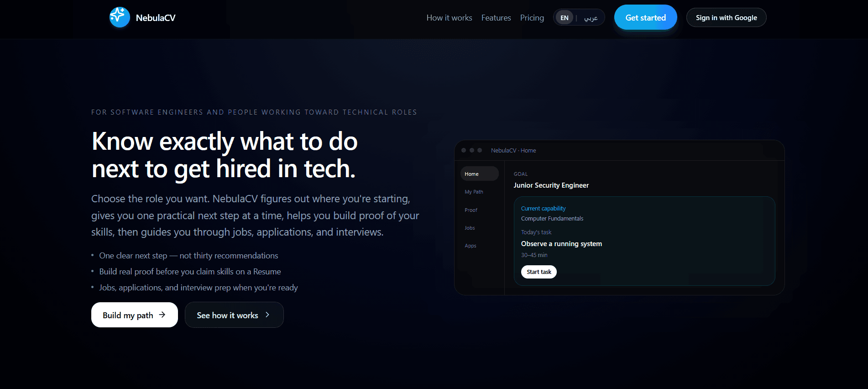This screenshot has height=389, width=868.
Task: Switch language to Arabic عربي
Action: pyautogui.click(x=591, y=18)
